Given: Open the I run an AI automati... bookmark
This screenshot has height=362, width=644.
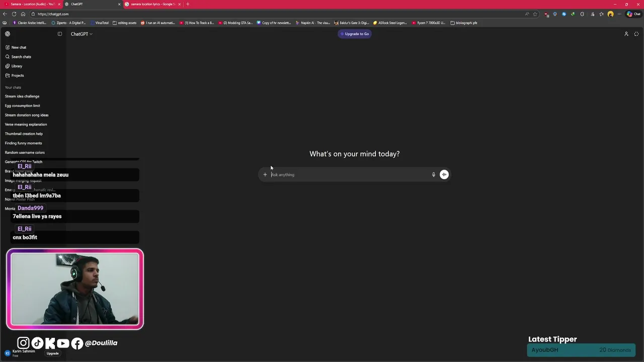Looking at the screenshot, I should coord(158,23).
